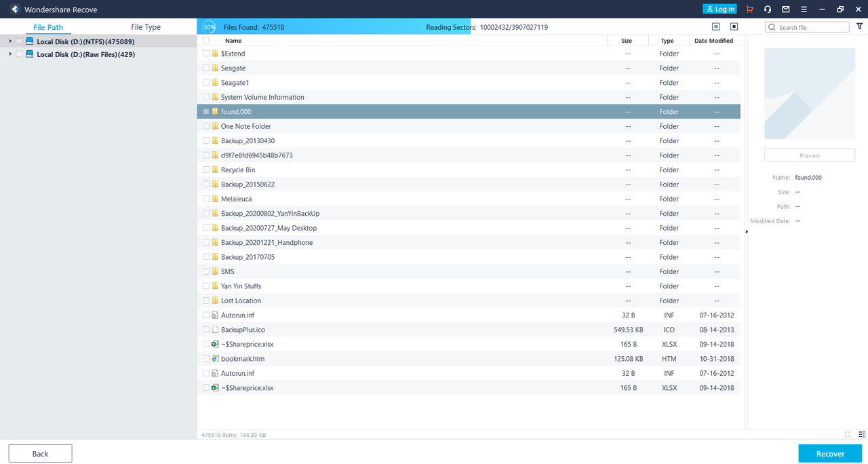868x464 pixels.
Task: Click the Recycle Bin folder icon
Action: (x=215, y=170)
